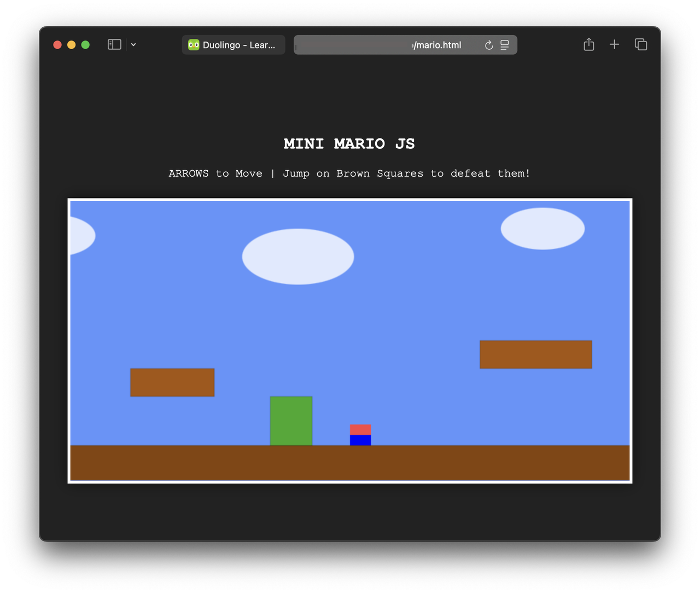Open a new tab with plus icon

614,44
